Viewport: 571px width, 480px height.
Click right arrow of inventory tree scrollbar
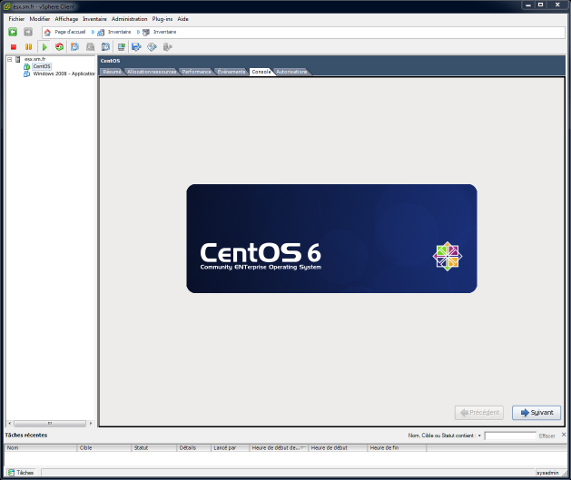(91, 424)
